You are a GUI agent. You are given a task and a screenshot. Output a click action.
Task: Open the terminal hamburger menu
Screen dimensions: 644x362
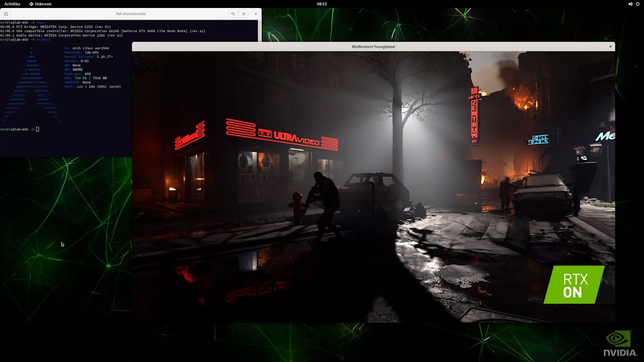244,14
